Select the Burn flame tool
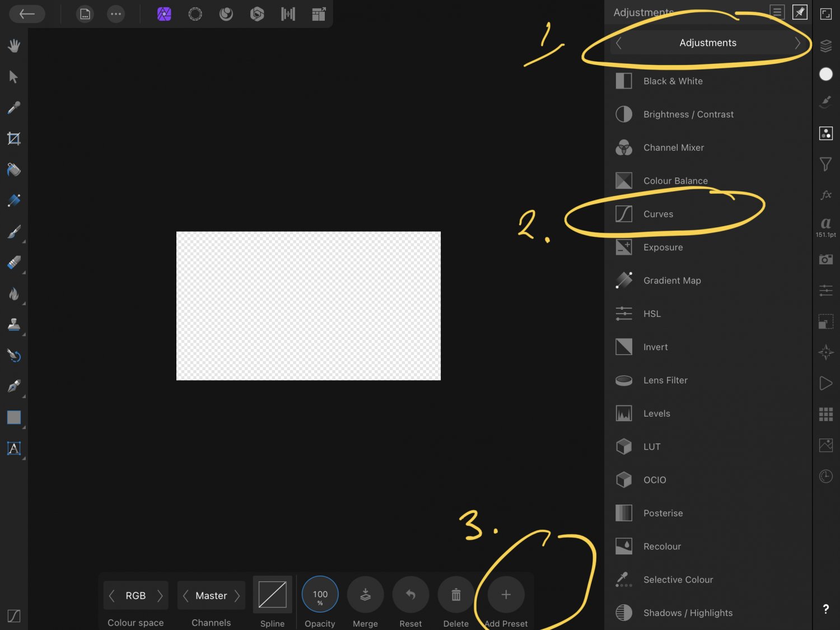 pyautogui.click(x=14, y=293)
